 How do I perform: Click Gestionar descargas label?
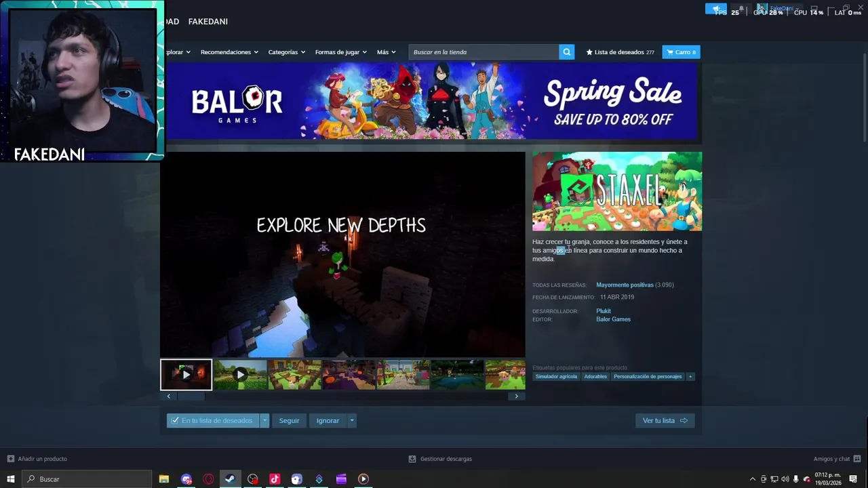pyautogui.click(x=446, y=459)
